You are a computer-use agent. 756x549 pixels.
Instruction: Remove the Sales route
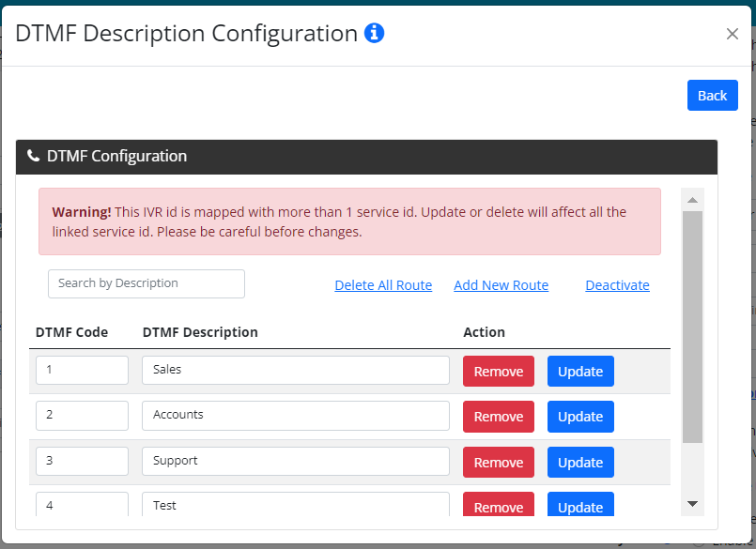pos(499,371)
